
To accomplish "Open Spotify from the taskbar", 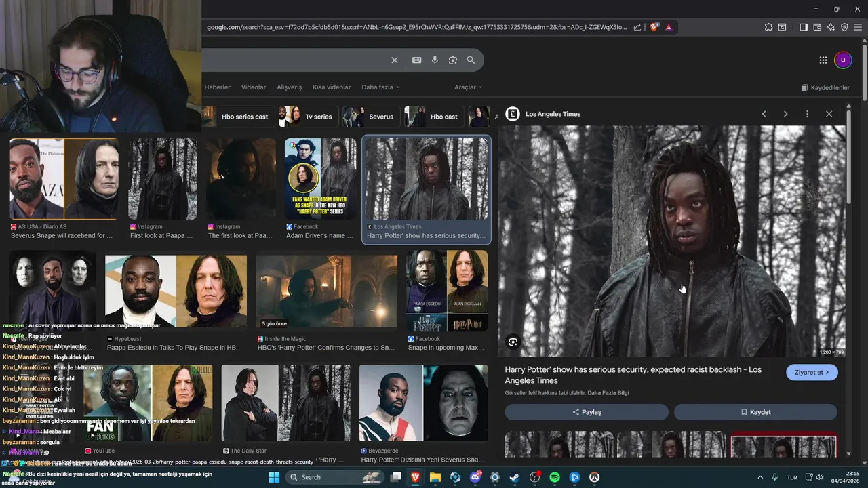I will 554,477.
